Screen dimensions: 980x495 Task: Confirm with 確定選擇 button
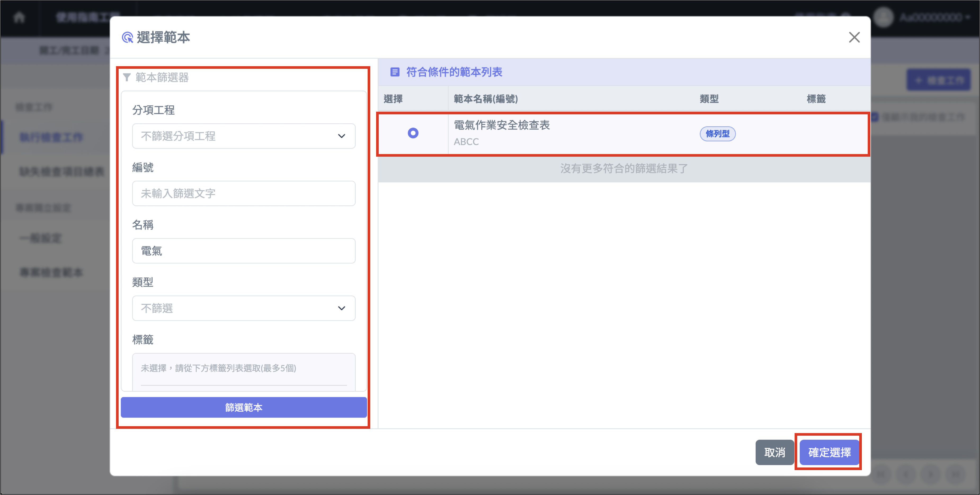[x=829, y=452]
